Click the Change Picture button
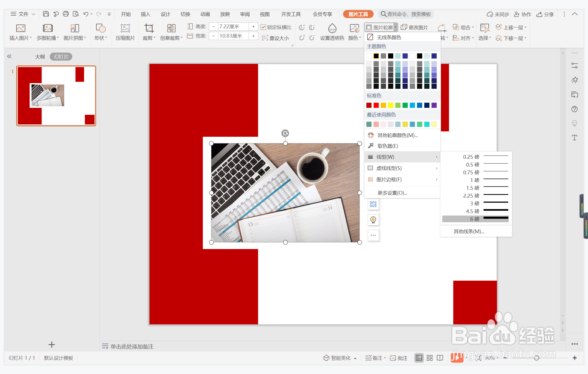Viewport: 588px width, 374px height. (414, 27)
